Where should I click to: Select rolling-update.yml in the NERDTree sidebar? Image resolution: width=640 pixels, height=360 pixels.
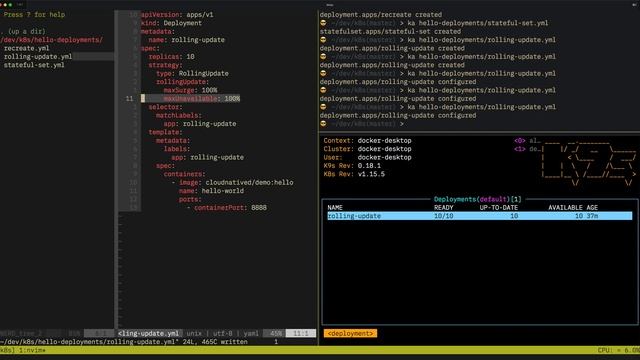pos(38,57)
